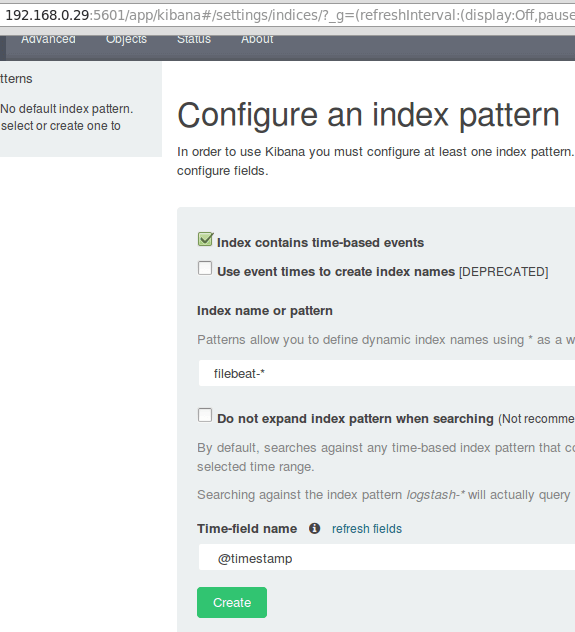Click the 'Index name or pattern' label

[265, 311]
